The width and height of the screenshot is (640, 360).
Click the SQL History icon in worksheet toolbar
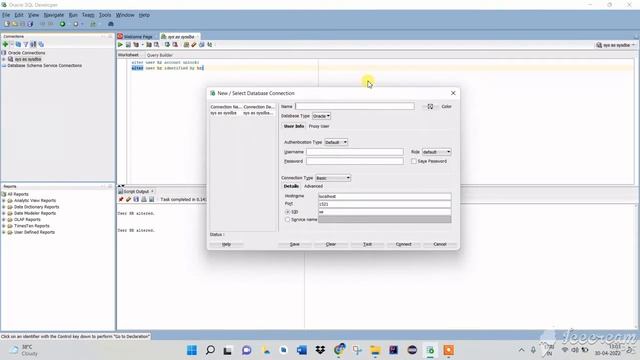coord(202,44)
